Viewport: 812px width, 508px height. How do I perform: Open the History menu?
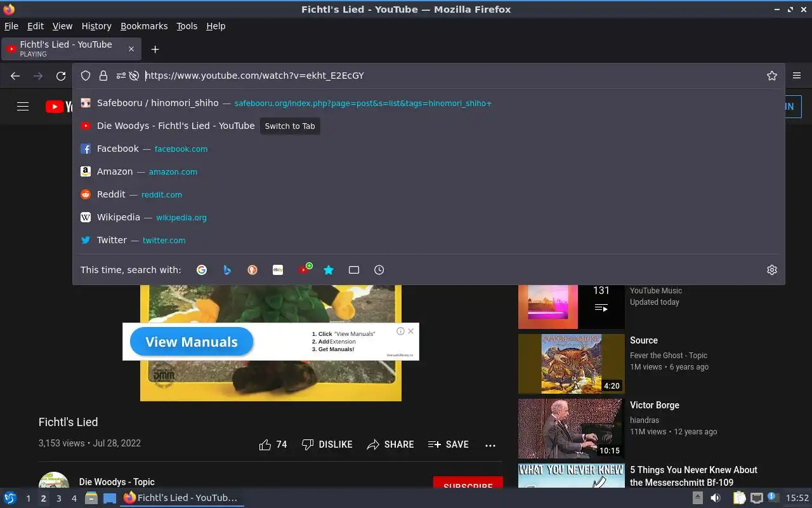coord(96,26)
